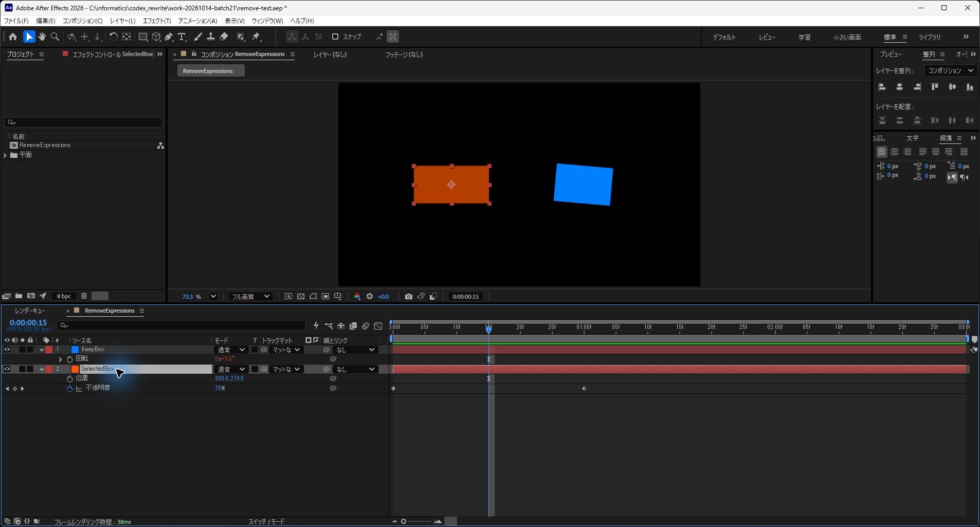
Task: Create new folder in Project panel
Action: (19, 296)
